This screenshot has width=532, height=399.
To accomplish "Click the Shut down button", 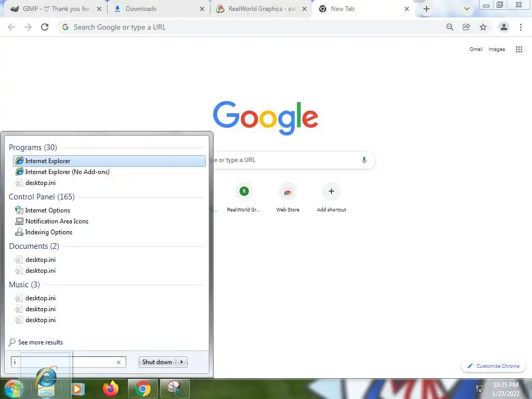I will click(157, 362).
